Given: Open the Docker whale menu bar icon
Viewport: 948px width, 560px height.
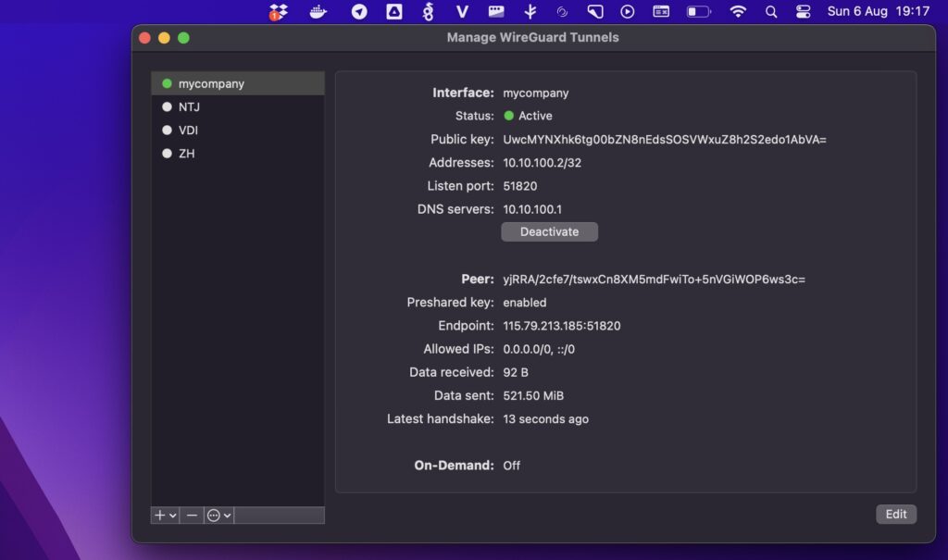Looking at the screenshot, I should [318, 11].
